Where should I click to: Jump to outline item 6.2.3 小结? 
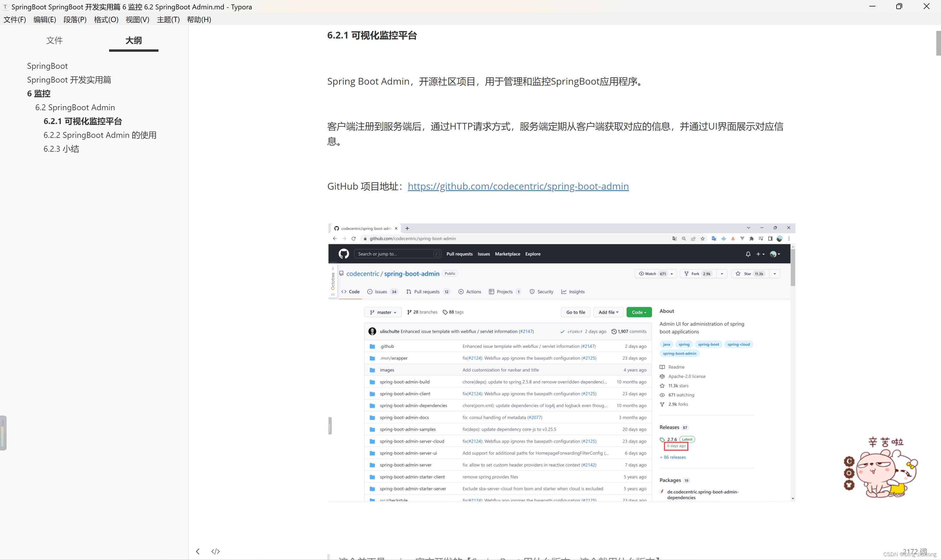coord(61,149)
